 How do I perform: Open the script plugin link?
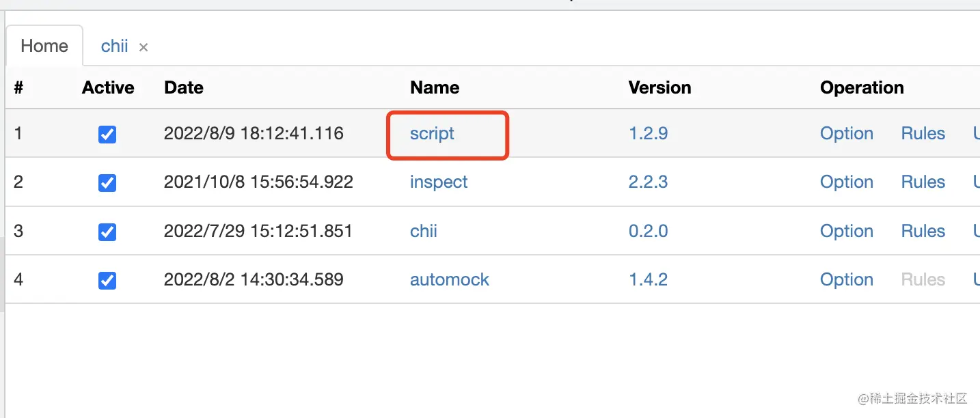pyautogui.click(x=432, y=133)
